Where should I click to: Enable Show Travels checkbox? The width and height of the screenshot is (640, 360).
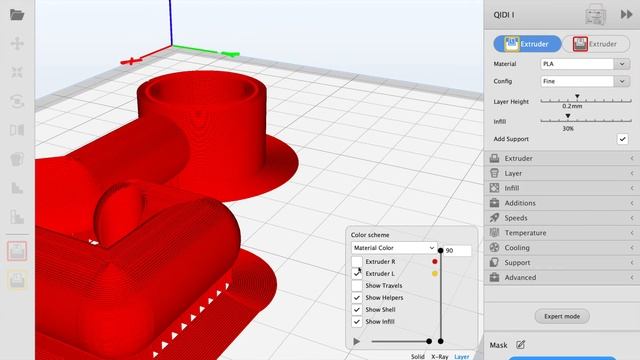(357, 286)
